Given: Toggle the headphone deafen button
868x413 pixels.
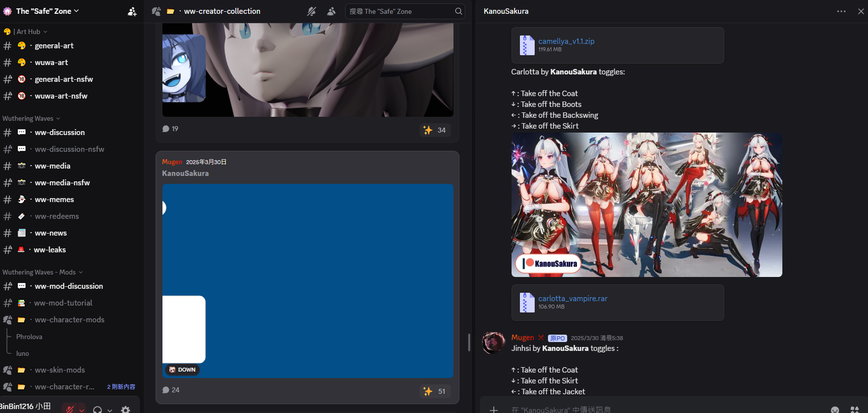Looking at the screenshot, I should point(97,410).
